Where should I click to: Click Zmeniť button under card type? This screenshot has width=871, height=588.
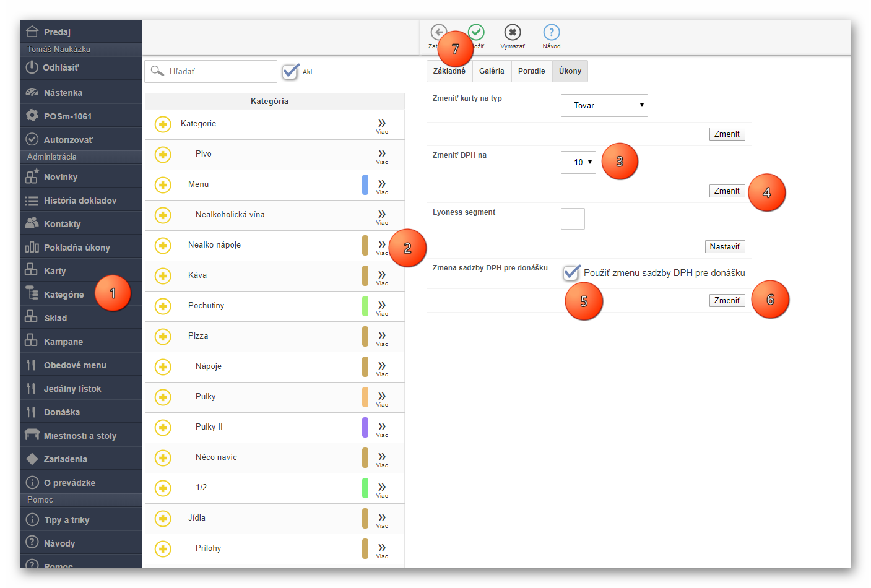[727, 134]
